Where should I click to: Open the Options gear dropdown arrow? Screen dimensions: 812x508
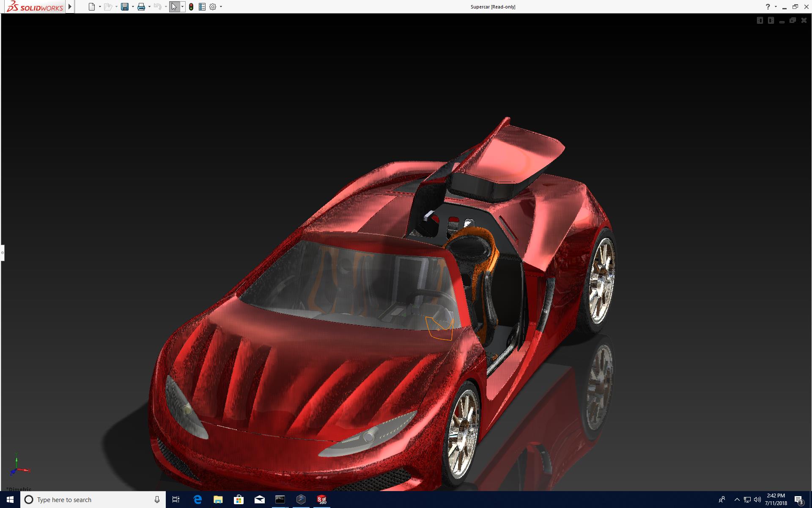(221, 7)
